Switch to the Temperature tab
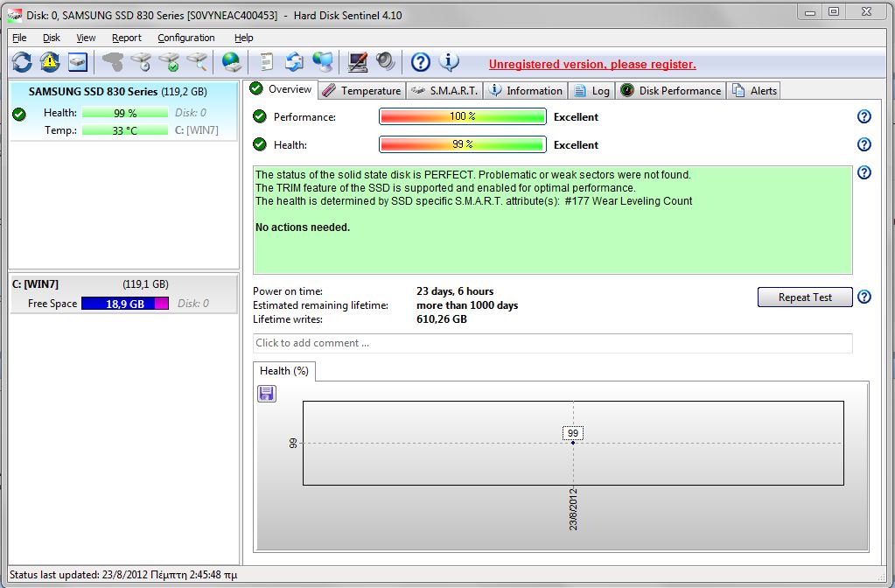895x588 pixels. 362,91
